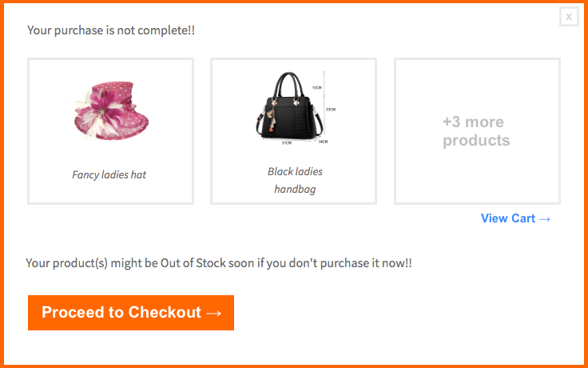
Task: Open the black ladies handbag picture
Action: (x=288, y=107)
